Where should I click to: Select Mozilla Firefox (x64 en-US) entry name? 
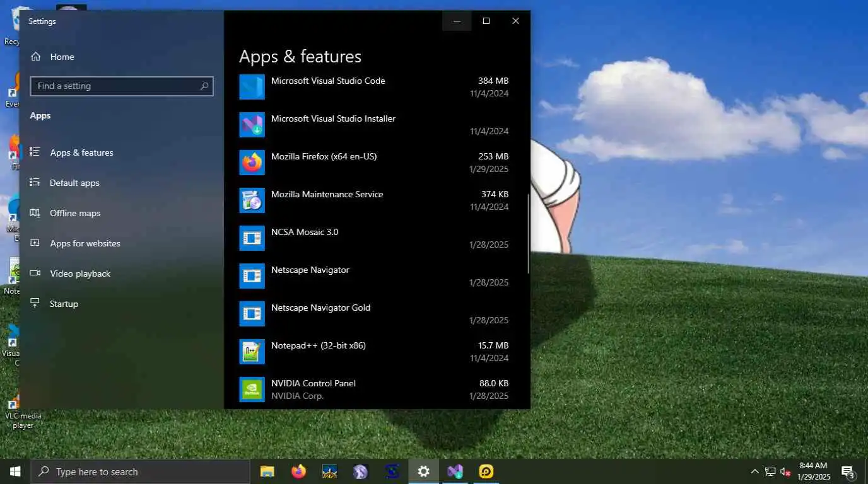click(324, 156)
